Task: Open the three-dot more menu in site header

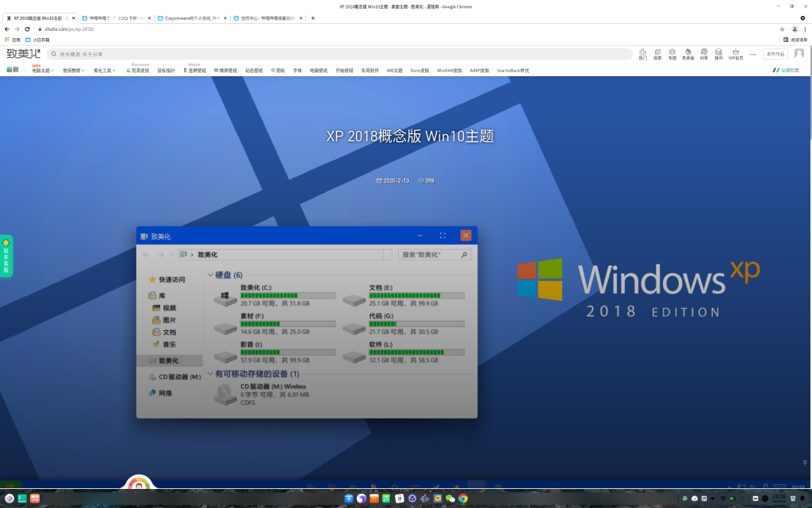Action: 753,54
